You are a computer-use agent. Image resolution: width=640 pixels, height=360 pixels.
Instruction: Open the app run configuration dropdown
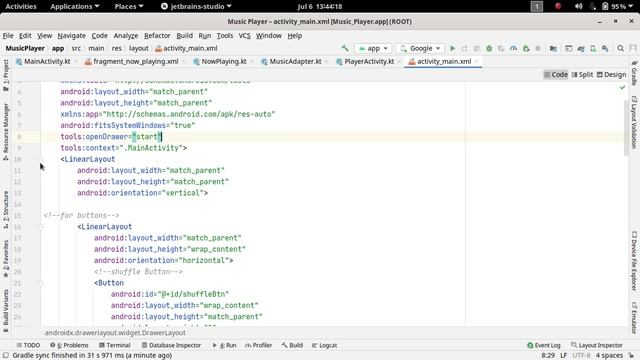[373, 48]
